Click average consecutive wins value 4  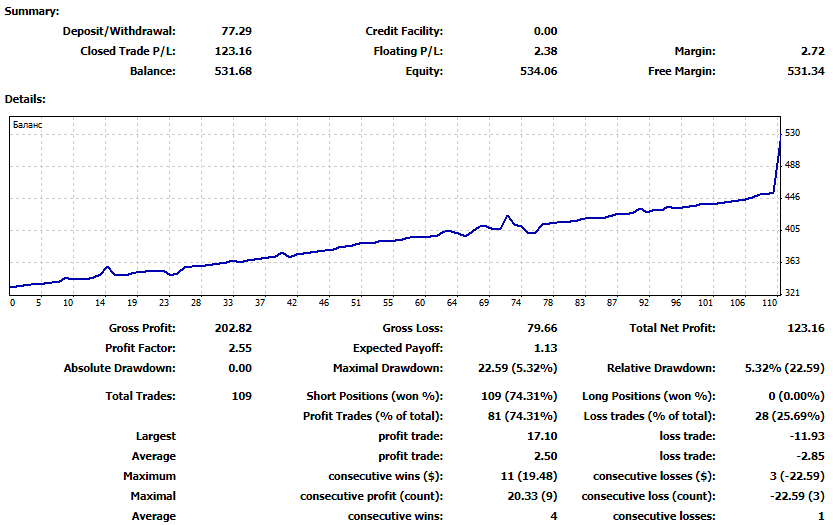click(554, 516)
